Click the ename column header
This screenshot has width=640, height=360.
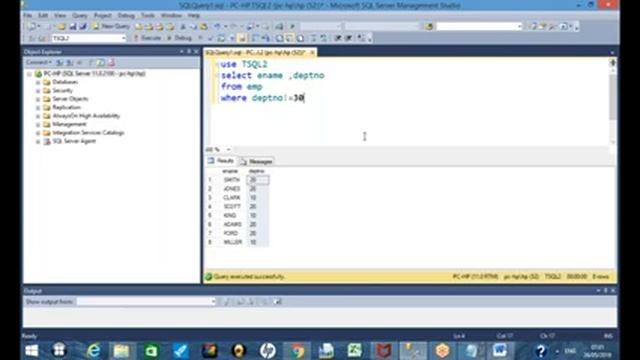click(230, 171)
